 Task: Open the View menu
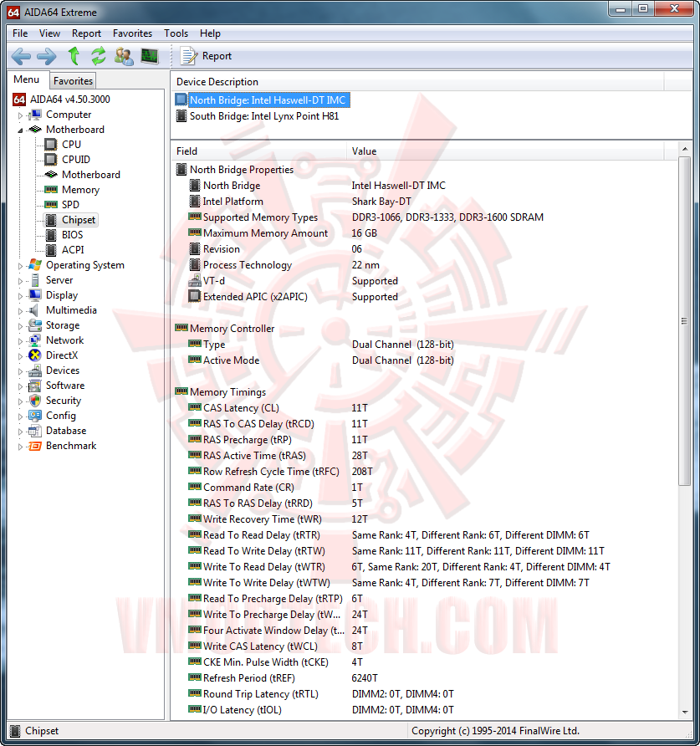[x=49, y=33]
